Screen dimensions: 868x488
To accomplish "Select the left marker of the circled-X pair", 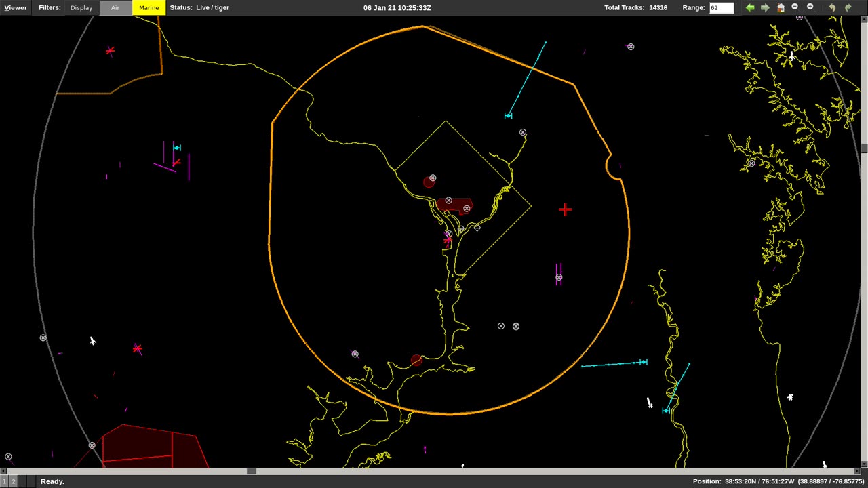I will tap(501, 326).
